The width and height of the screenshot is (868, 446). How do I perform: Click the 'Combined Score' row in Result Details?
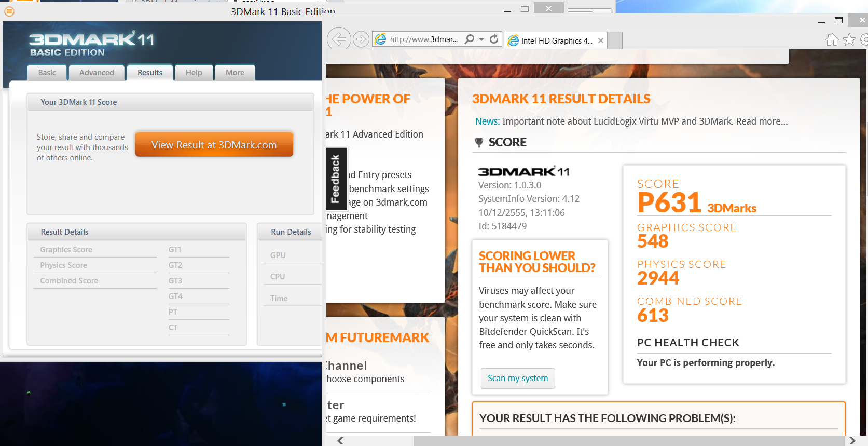[95, 281]
